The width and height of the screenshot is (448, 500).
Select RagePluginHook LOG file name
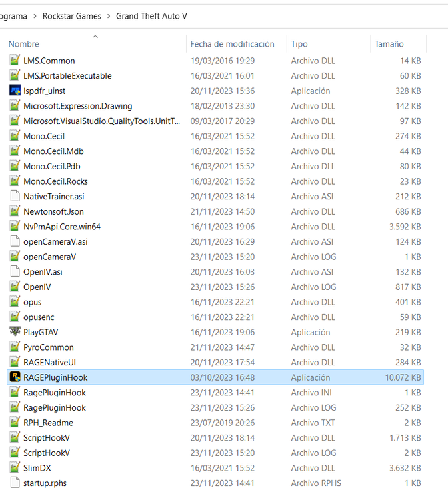pyautogui.click(x=55, y=407)
